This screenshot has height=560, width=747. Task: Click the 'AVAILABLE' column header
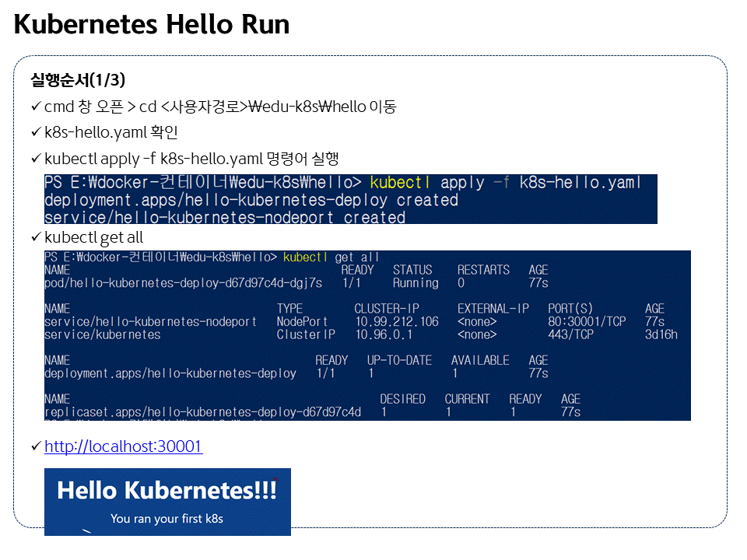click(x=480, y=360)
